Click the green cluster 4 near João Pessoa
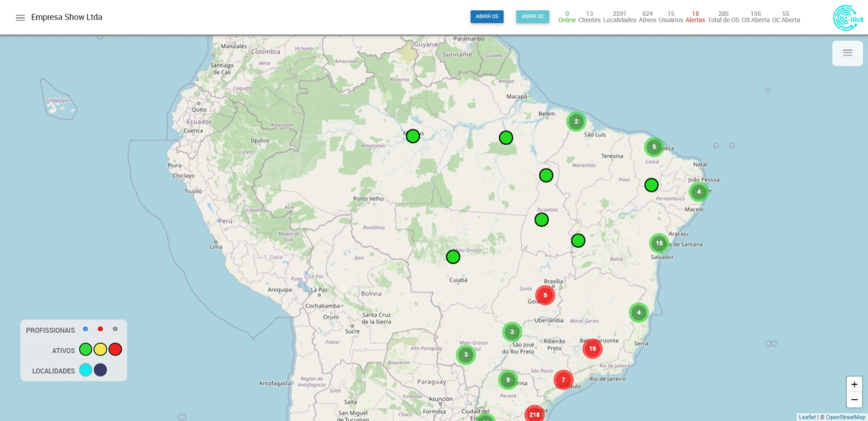The width and height of the screenshot is (868, 421). 698,191
